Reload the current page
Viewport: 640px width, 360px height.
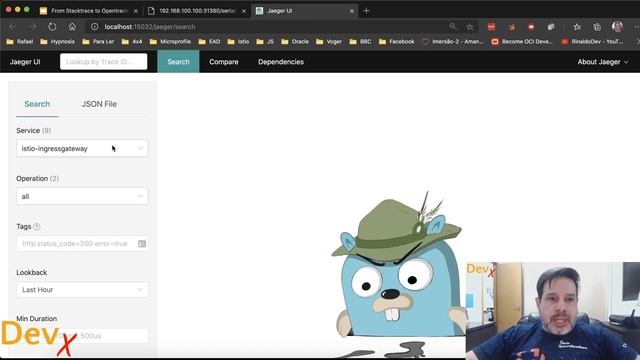click(x=52, y=27)
